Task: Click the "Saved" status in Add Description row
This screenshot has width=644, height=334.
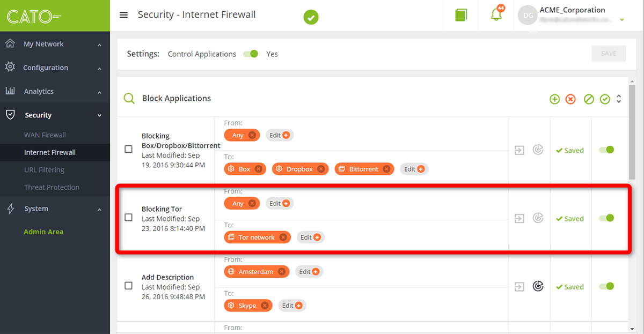Action: pyautogui.click(x=570, y=287)
